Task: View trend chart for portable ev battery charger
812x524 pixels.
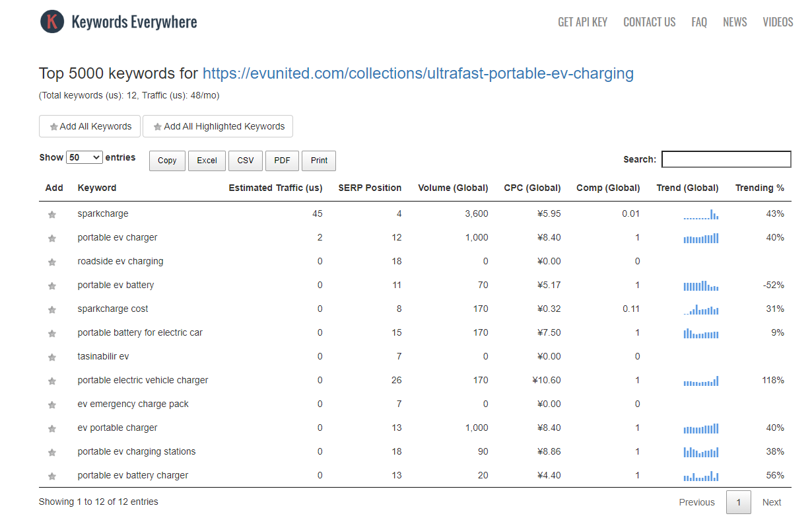Action: (x=701, y=476)
